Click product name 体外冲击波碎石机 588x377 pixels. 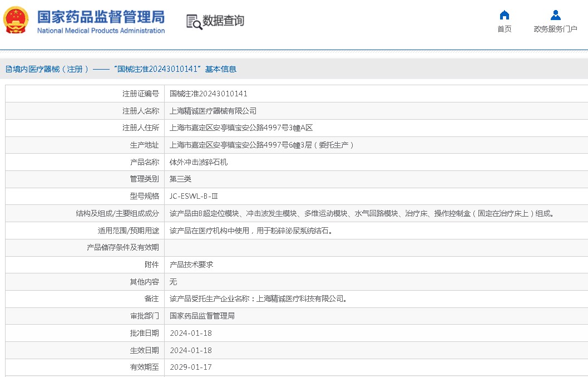click(x=199, y=162)
